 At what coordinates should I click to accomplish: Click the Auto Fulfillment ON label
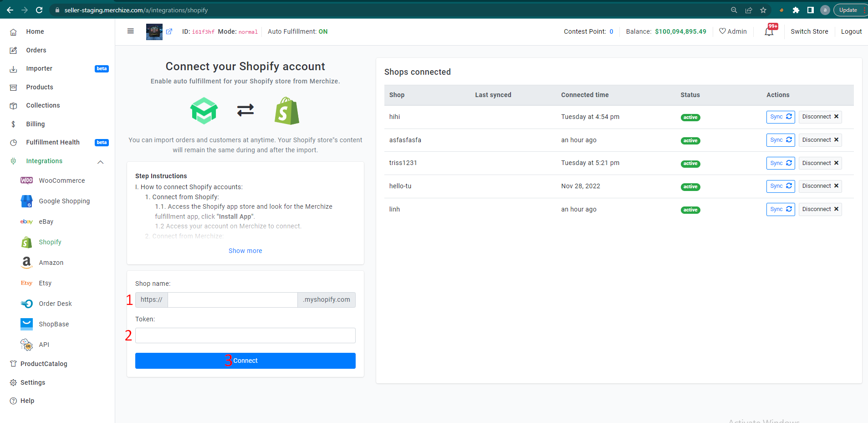click(298, 31)
